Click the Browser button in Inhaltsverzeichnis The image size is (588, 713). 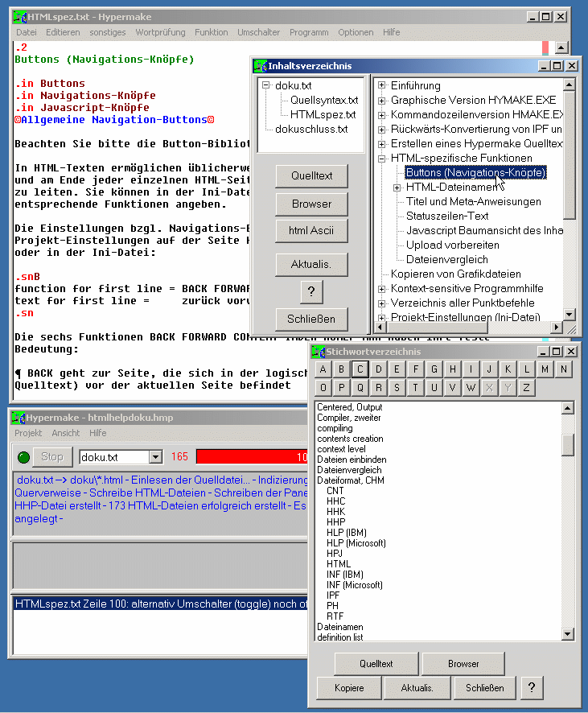click(x=312, y=204)
